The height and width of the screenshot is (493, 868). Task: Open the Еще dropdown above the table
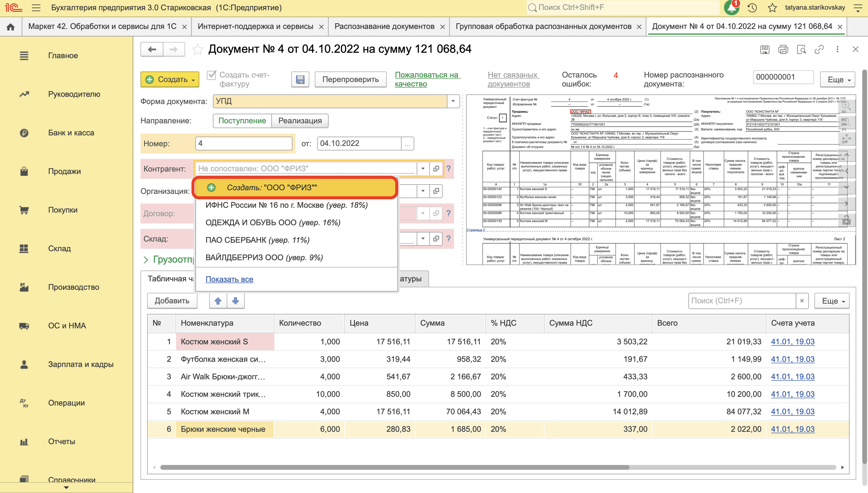coord(832,301)
